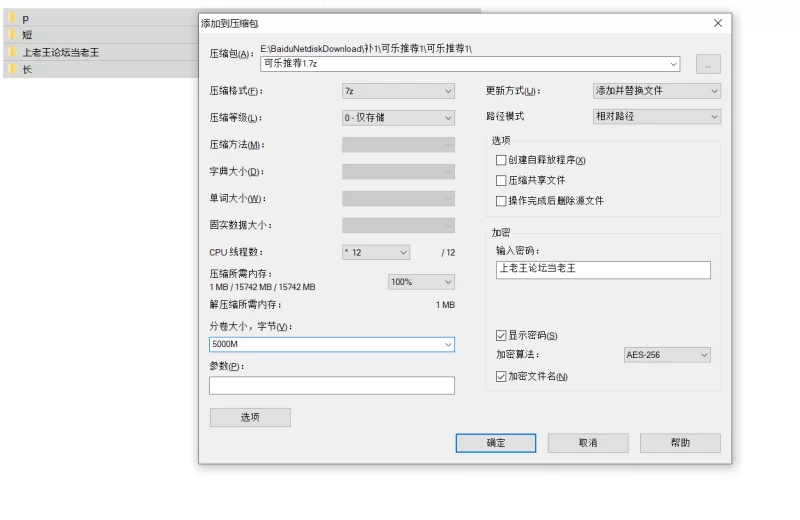Screen dimensions: 800x520
Task: Click disabled 固实数据大小 dropdown
Action: click(398, 225)
